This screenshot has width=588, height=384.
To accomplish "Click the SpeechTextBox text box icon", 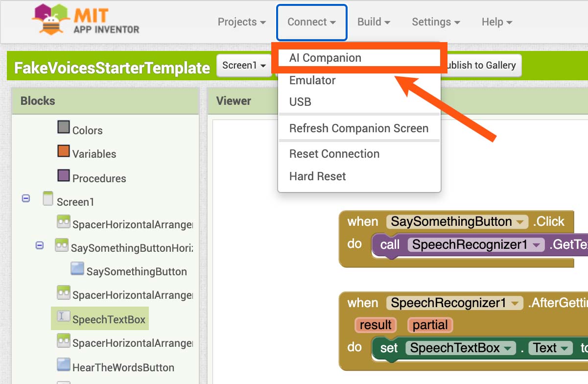I will [63, 316].
